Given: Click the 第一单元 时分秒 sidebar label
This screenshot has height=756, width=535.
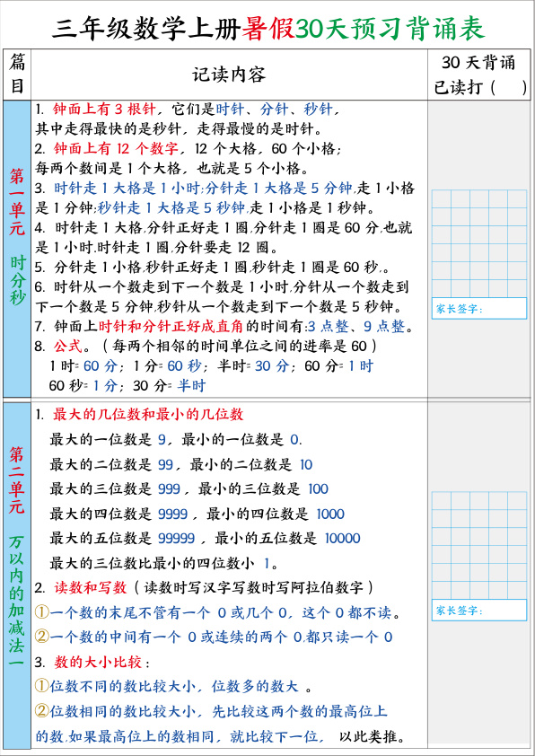Looking at the screenshot, I should tap(17, 237).
